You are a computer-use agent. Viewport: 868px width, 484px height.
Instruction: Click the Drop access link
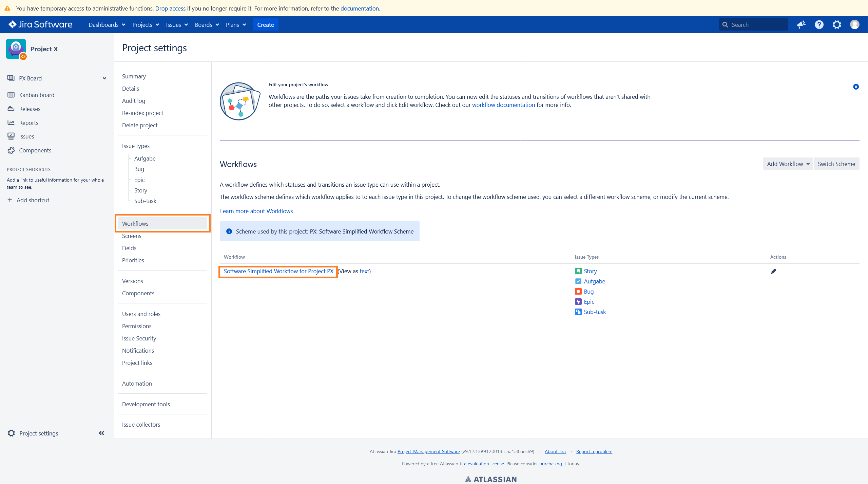point(170,8)
